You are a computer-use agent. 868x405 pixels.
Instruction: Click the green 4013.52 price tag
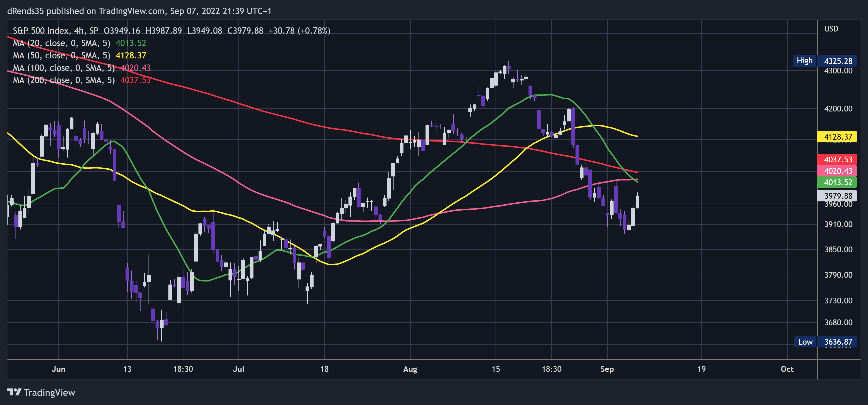[x=837, y=182]
